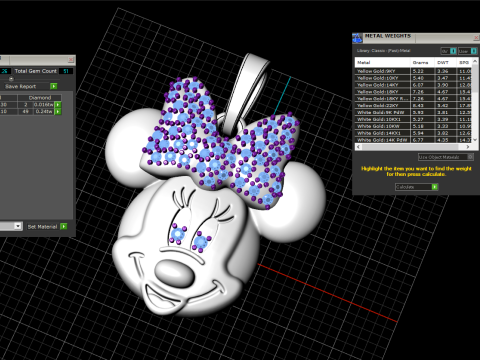This screenshot has height=360, width=480.
Task: Click the Diamond column header in gem panel
Action: [40, 98]
